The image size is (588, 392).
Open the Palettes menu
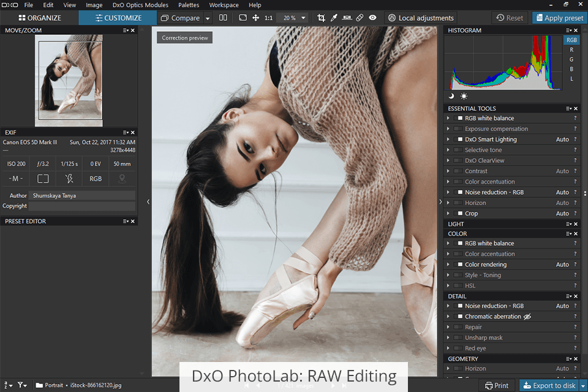189,5
